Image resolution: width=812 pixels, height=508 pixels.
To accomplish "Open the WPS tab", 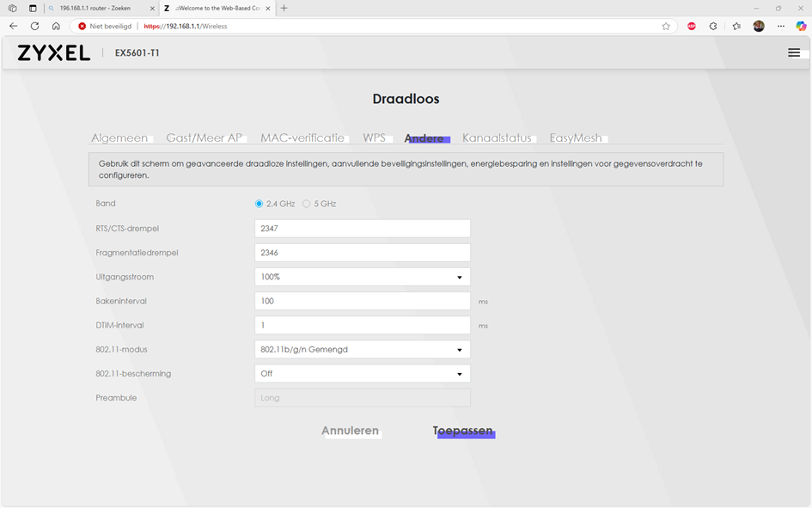I will pyautogui.click(x=374, y=138).
